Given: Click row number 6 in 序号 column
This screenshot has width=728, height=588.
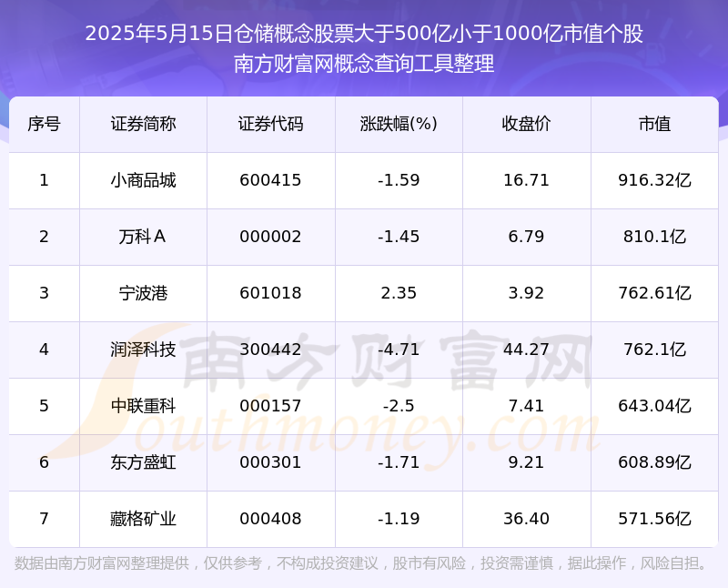Looking at the screenshot, I should point(44,462).
